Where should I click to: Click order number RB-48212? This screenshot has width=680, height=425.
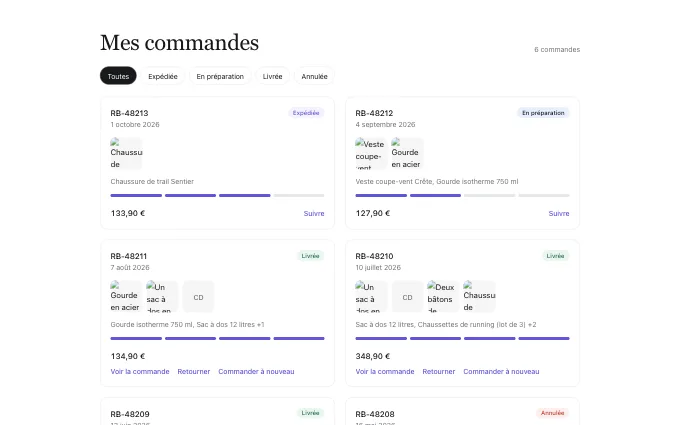pos(374,113)
